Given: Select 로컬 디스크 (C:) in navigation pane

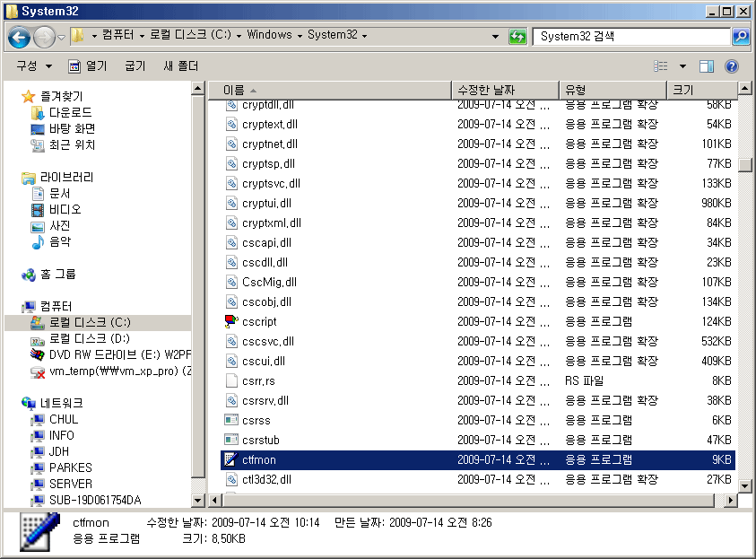Looking at the screenshot, I should (91, 322).
